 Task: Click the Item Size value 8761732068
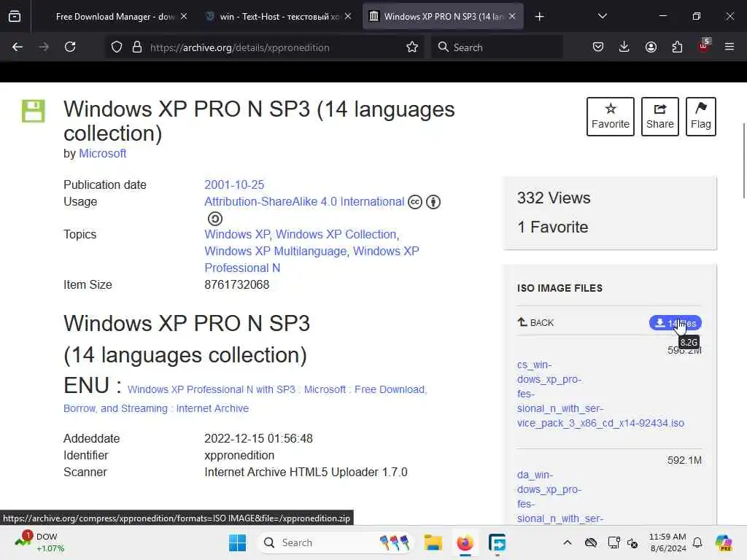click(237, 285)
